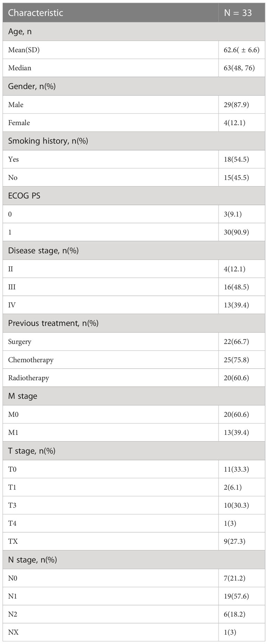Select the ECOG PS section heading

pyautogui.click(x=24, y=196)
